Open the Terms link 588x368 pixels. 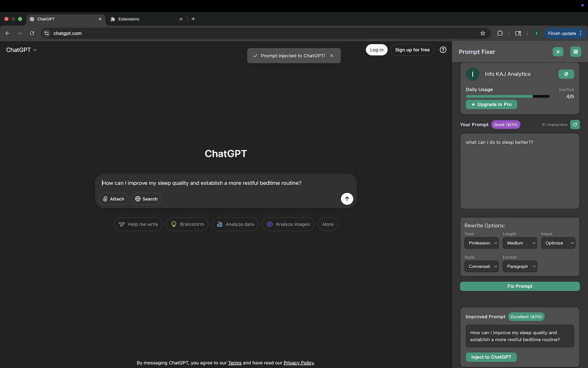[235, 362]
